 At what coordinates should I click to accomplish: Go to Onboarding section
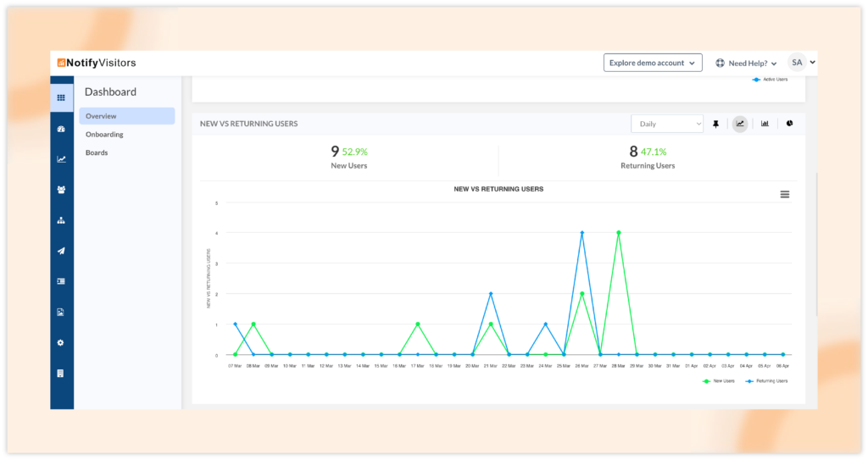click(x=104, y=134)
